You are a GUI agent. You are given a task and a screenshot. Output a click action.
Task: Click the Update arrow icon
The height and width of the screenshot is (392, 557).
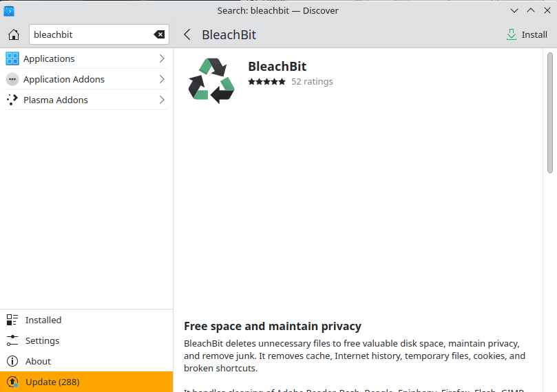coord(12,382)
